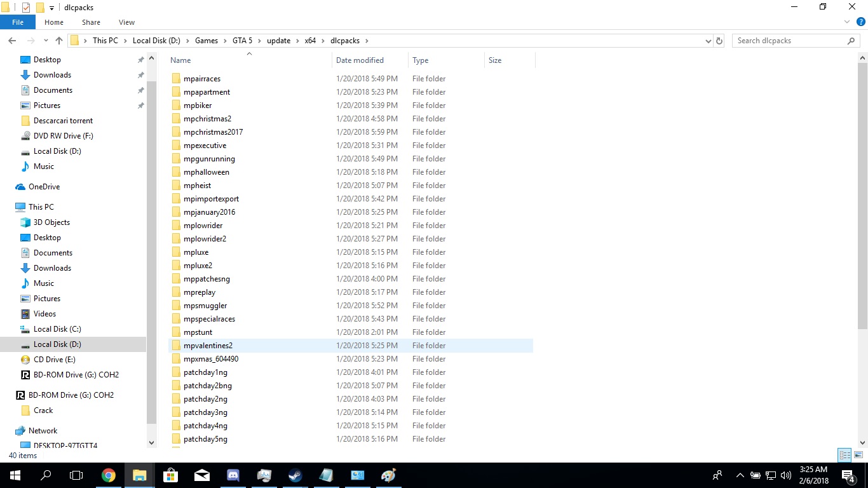The width and height of the screenshot is (868, 488).
Task: Click the file list vertical scrollbar
Action: coord(862,196)
